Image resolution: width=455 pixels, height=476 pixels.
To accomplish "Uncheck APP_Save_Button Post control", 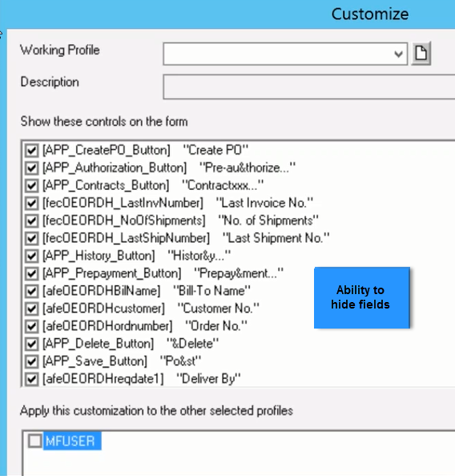I will click(32, 361).
